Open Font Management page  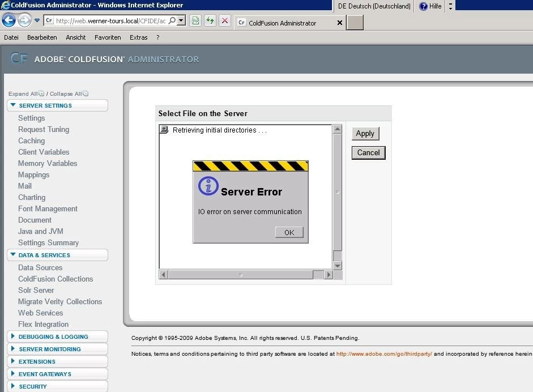(x=48, y=209)
